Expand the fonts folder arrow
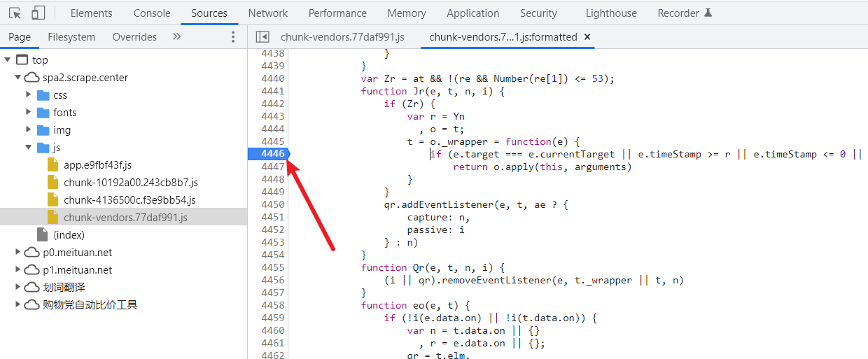The image size is (868, 359). (29, 113)
